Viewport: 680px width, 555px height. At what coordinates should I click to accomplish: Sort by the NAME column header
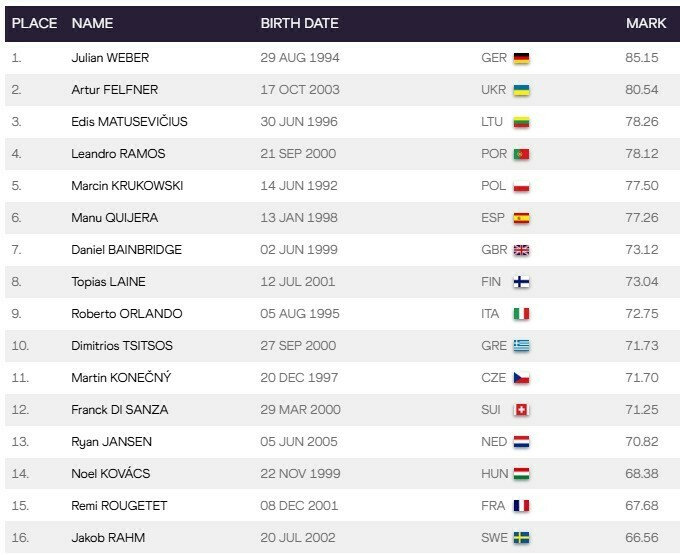click(x=94, y=23)
